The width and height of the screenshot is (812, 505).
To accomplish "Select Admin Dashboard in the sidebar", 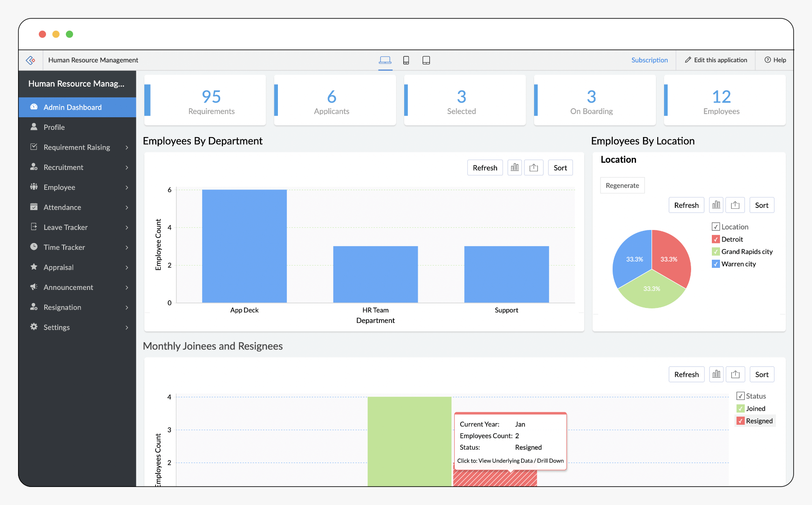I will pyautogui.click(x=73, y=107).
